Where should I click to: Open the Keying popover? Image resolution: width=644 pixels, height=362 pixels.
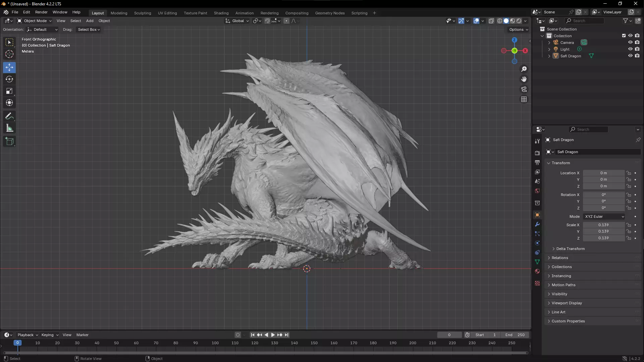[50, 335]
